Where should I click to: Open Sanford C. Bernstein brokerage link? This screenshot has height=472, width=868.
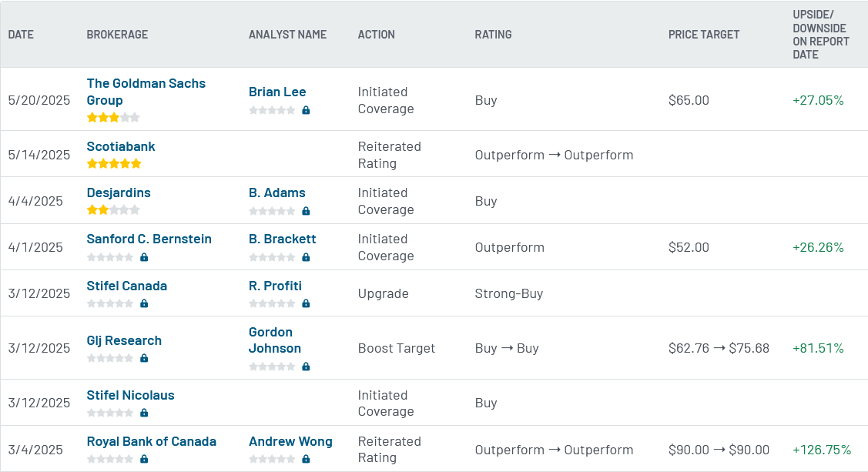tap(149, 239)
